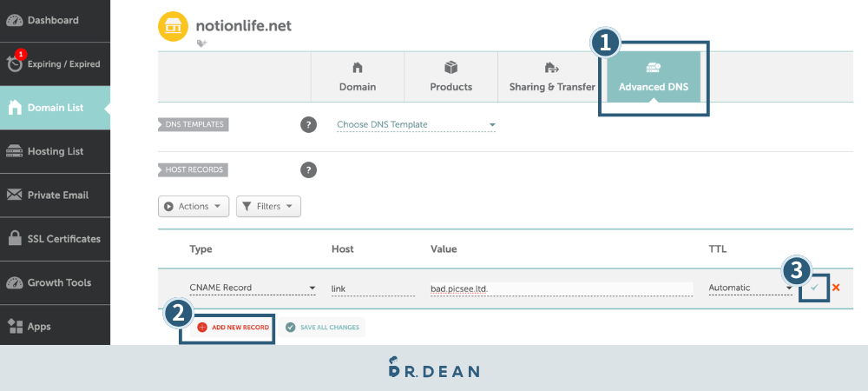The height and width of the screenshot is (391, 868).
Task: Open Expiring / Expired in the sidebar
Action: click(55, 64)
